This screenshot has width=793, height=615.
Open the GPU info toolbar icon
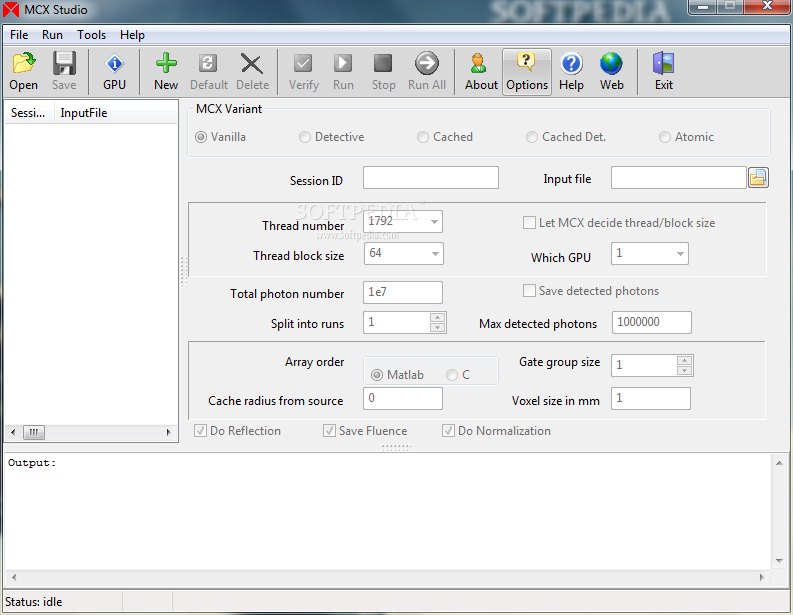click(x=114, y=71)
